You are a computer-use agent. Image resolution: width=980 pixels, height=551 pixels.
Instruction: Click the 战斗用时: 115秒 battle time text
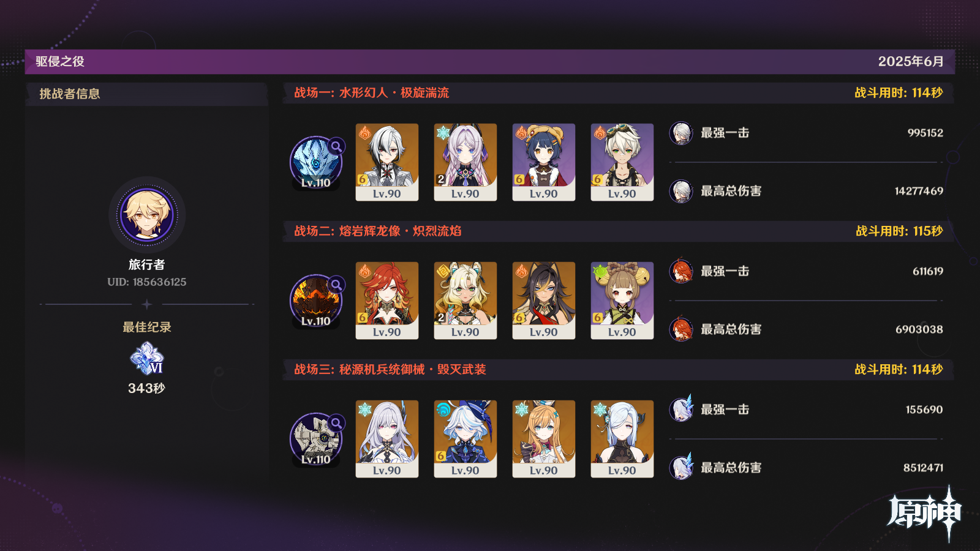tap(899, 231)
